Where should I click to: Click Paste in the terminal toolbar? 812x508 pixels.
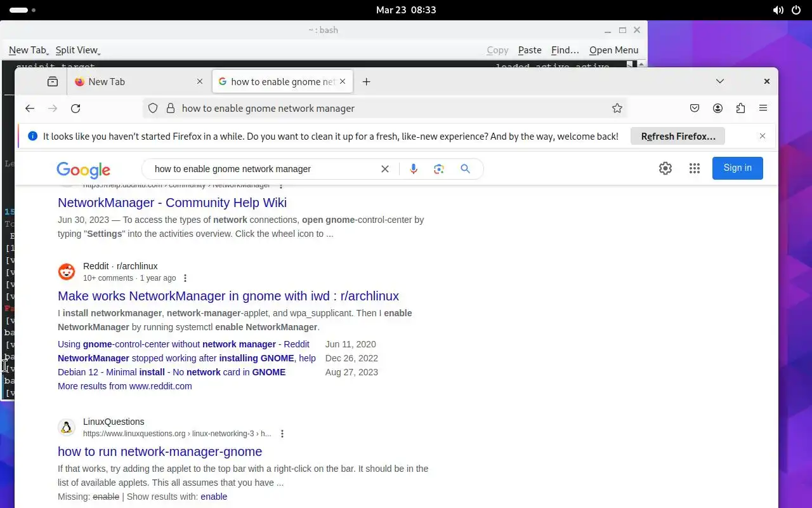coord(530,50)
